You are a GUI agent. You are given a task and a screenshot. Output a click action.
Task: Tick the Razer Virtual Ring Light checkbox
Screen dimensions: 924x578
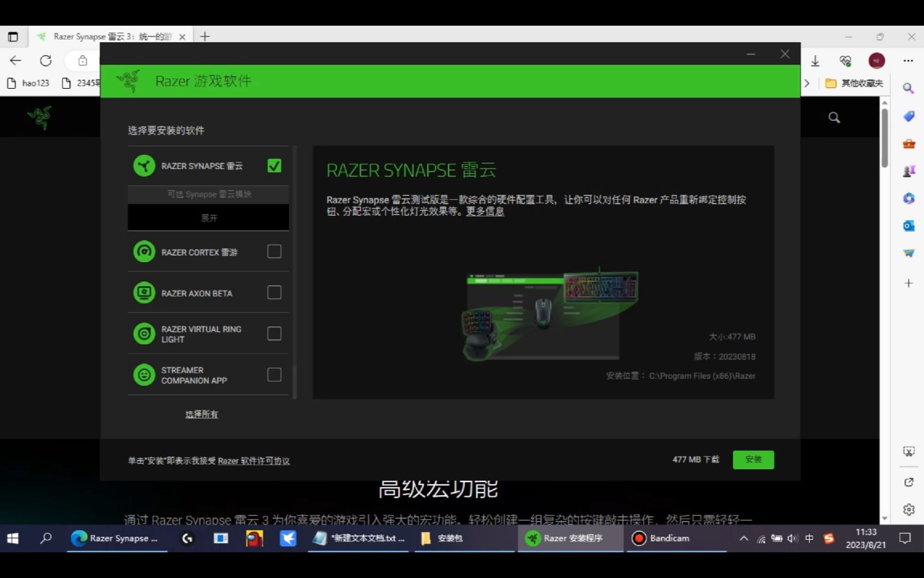pyautogui.click(x=274, y=333)
